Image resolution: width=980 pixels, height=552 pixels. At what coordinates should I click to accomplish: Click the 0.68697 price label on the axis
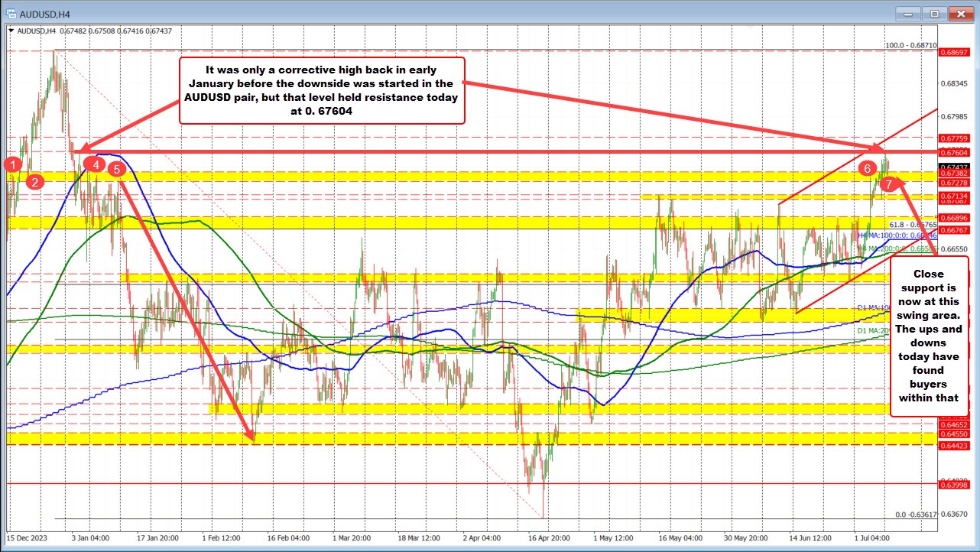(955, 54)
